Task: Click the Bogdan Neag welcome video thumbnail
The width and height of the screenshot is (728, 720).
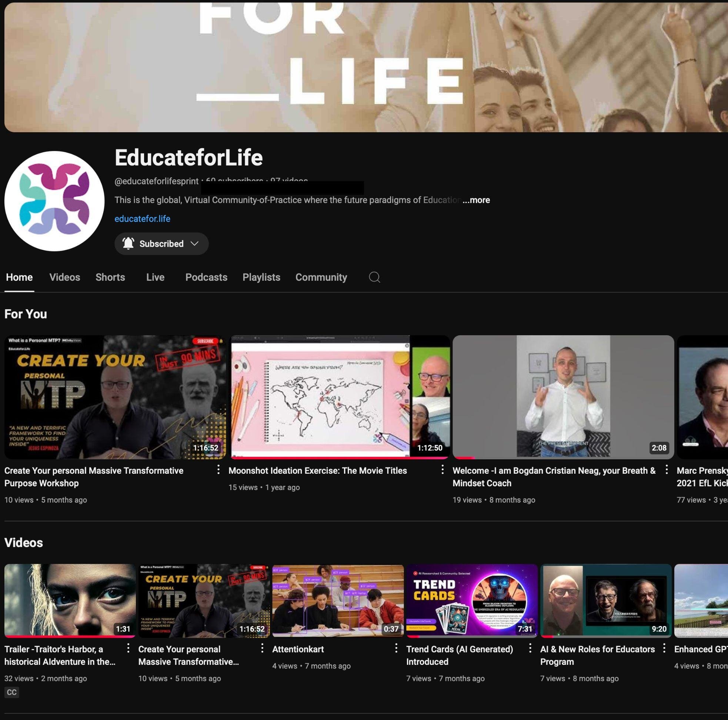Action: point(563,397)
